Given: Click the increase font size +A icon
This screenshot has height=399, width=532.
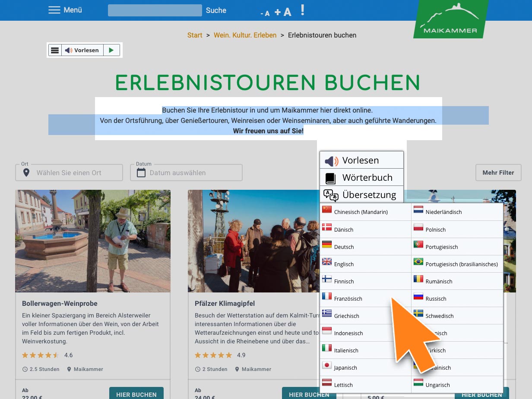Looking at the screenshot, I should click(x=283, y=12).
